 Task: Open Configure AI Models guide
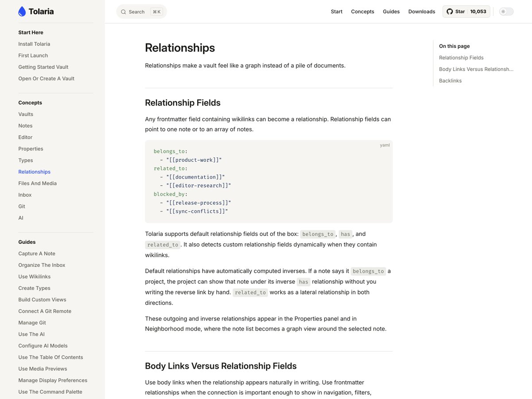43,346
